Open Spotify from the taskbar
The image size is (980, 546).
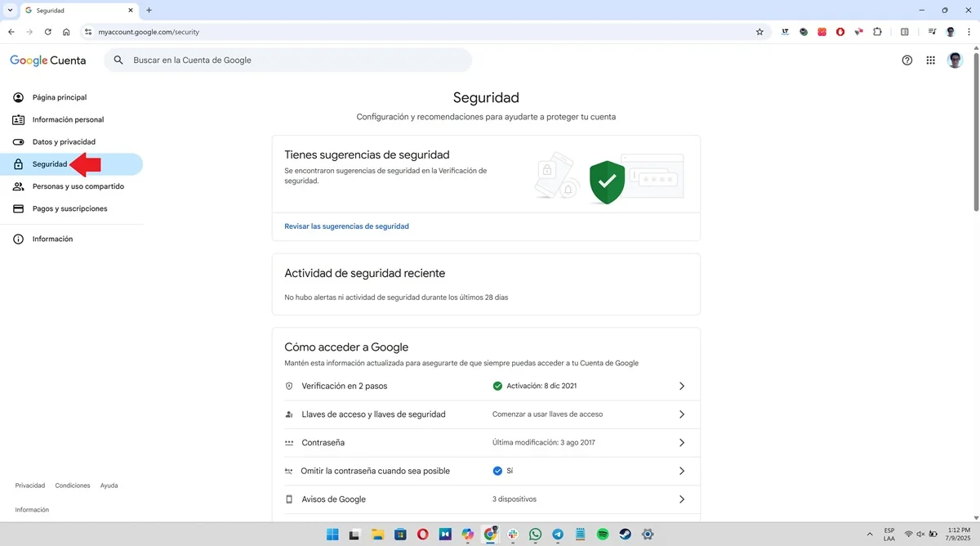click(x=602, y=534)
